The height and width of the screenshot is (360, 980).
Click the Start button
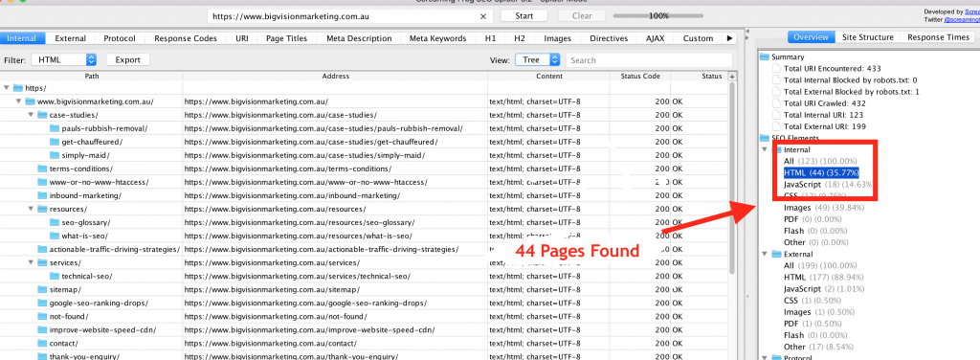point(524,16)
